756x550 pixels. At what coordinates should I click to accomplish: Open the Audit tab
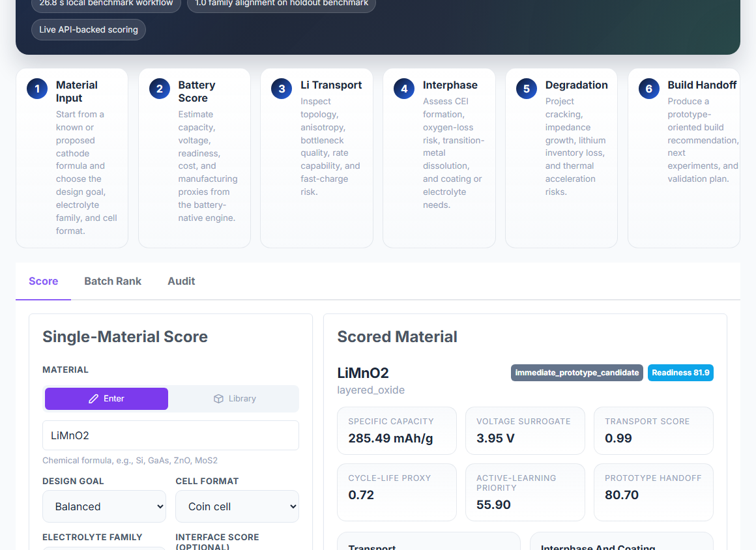[x=181, y=281]
